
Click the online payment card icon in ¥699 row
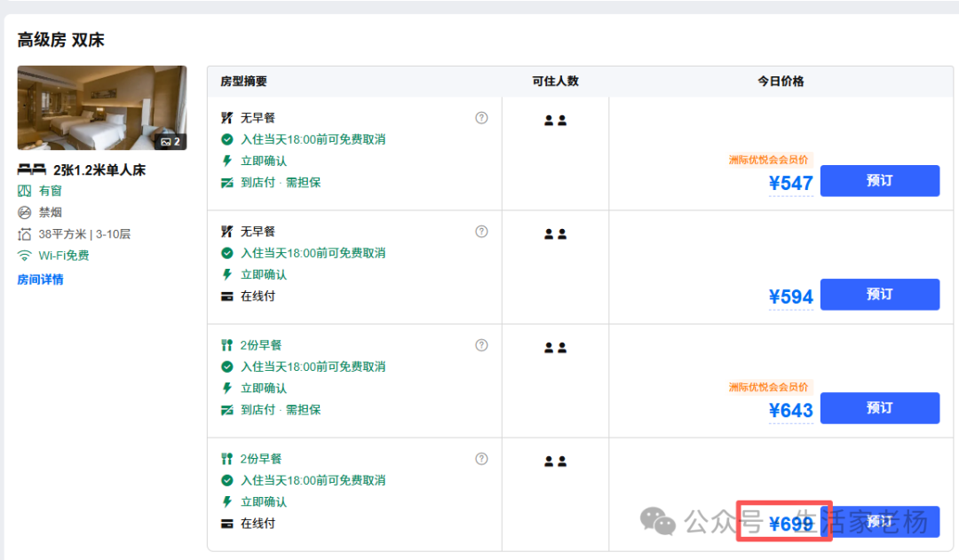click(x=227, y=524)
